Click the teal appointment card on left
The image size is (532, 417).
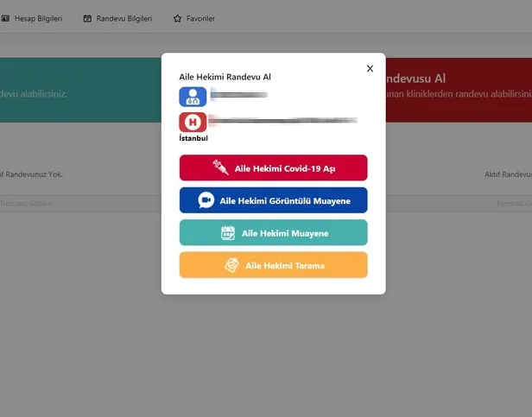pos(78,90)
